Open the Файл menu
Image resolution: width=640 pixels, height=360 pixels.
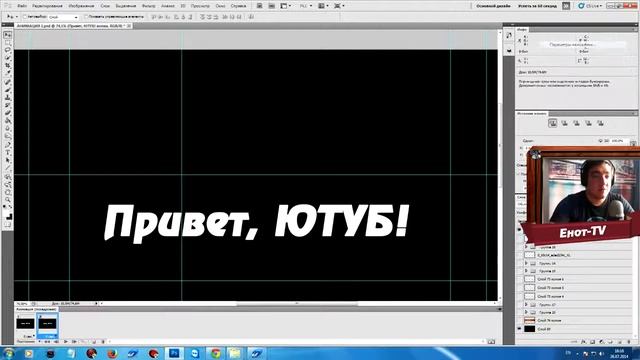click(x=22, y=6)
